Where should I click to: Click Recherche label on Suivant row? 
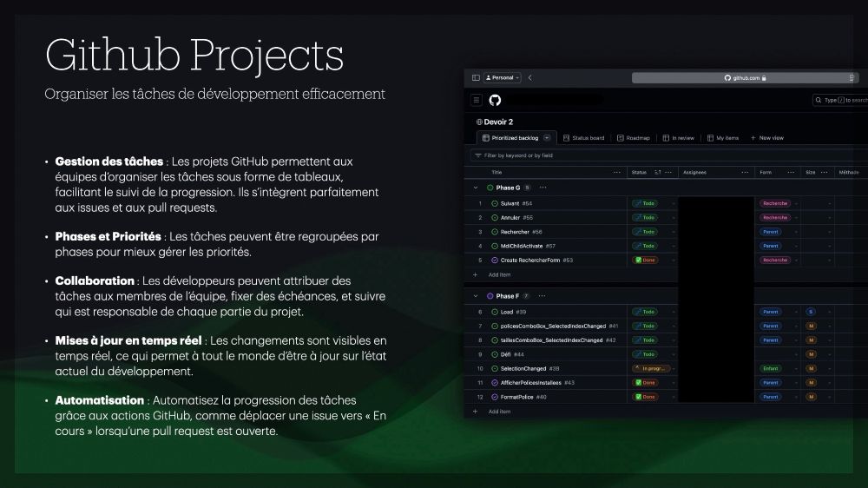click(x=775, y=203)
